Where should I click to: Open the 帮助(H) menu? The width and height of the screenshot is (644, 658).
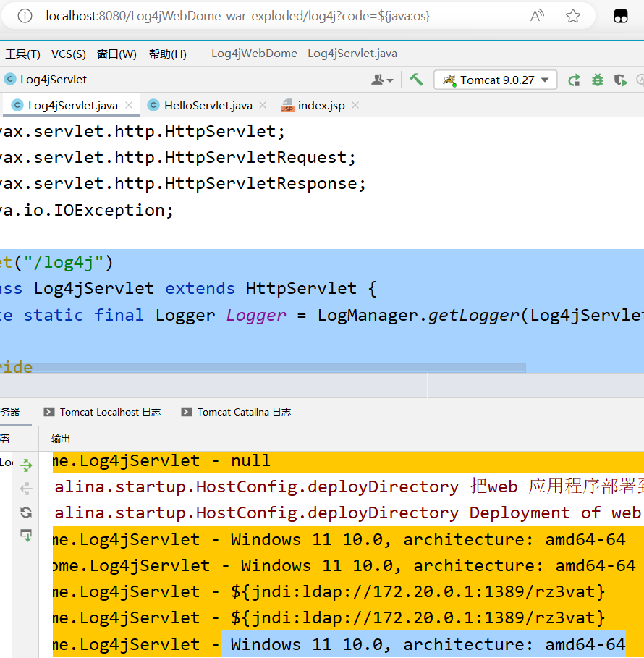click(167, 54)
